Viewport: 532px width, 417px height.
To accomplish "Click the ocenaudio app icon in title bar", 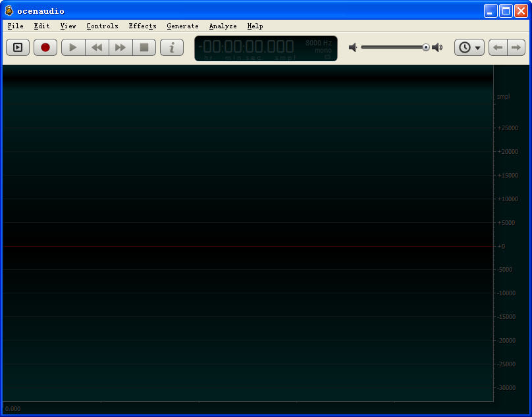I will [x=9, y=11].
